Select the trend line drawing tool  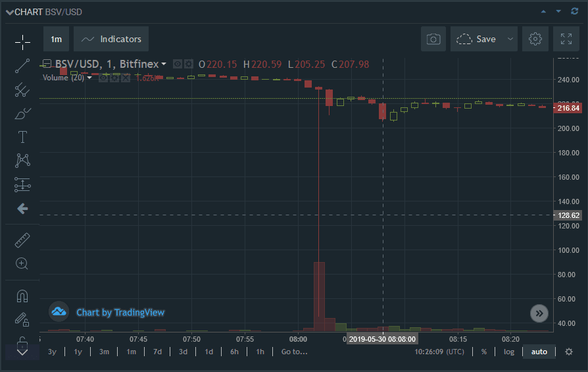pos(22,66)
